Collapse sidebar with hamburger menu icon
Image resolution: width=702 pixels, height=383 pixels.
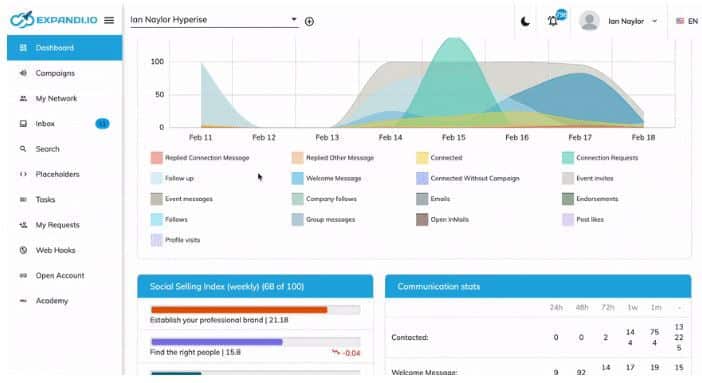pyautogui.click(x=109, y=20)
